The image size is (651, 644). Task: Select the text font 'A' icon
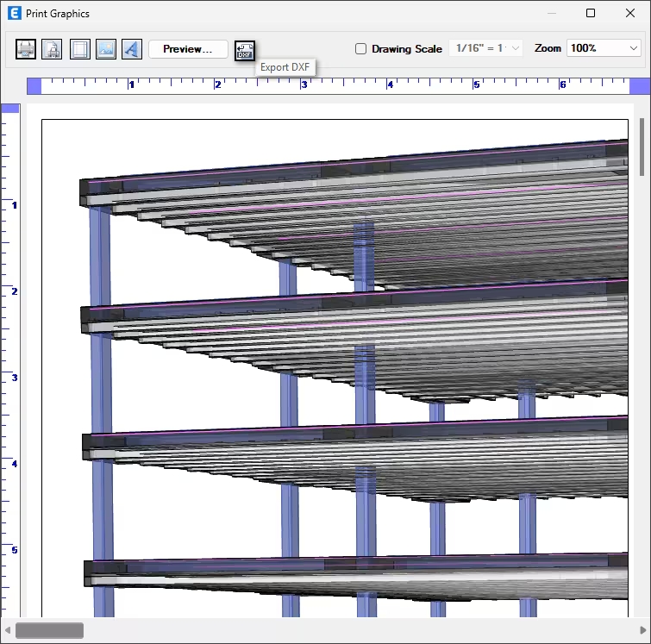click(131, 49)
